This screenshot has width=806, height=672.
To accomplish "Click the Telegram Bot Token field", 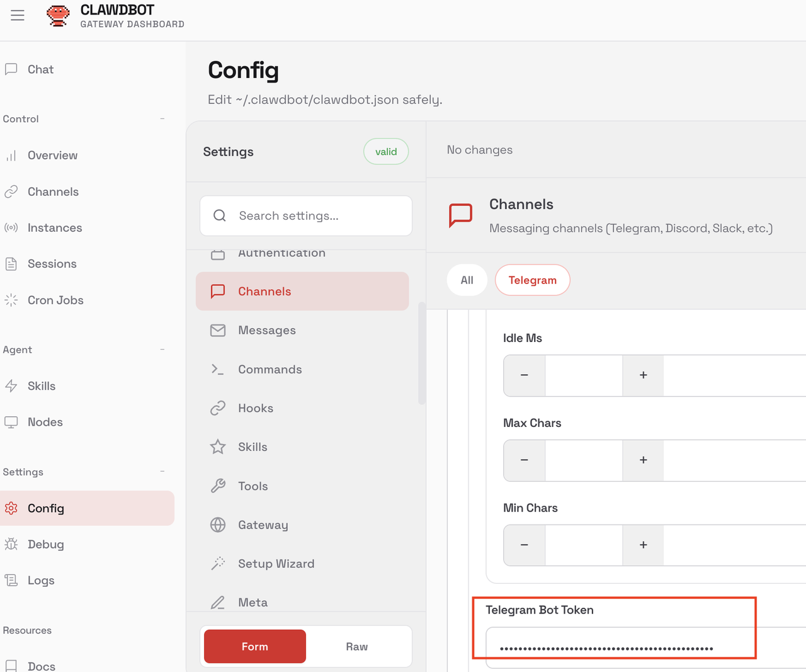I will click(630, 647).
